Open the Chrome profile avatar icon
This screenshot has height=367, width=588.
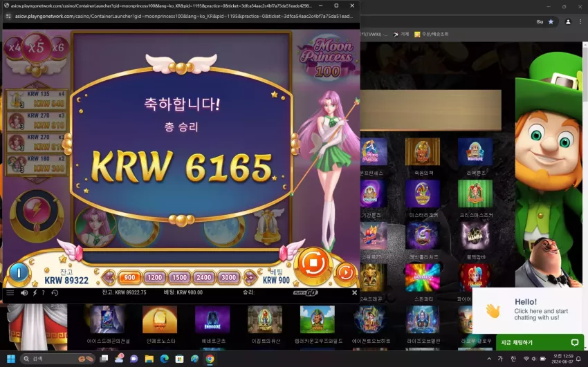click(568, 21)
